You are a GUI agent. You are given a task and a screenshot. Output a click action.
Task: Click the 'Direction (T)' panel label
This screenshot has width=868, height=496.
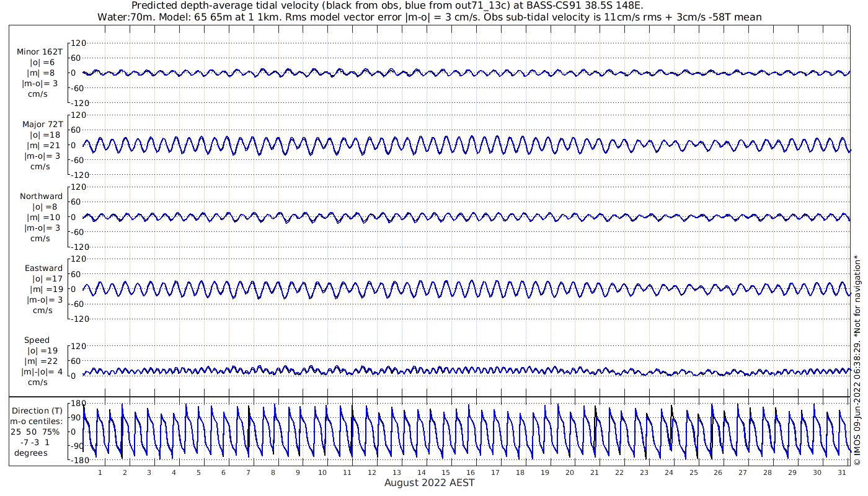coord(37,410)
